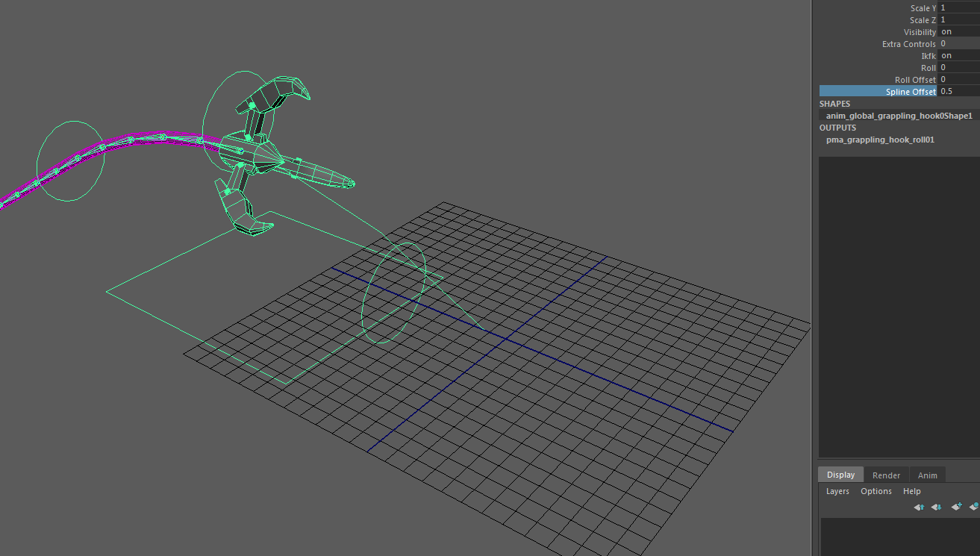Image resolution: width=980 pixels, height=556 pixels.
Task: Toggle the Visibility on value
Action: (x=958, y=32)
